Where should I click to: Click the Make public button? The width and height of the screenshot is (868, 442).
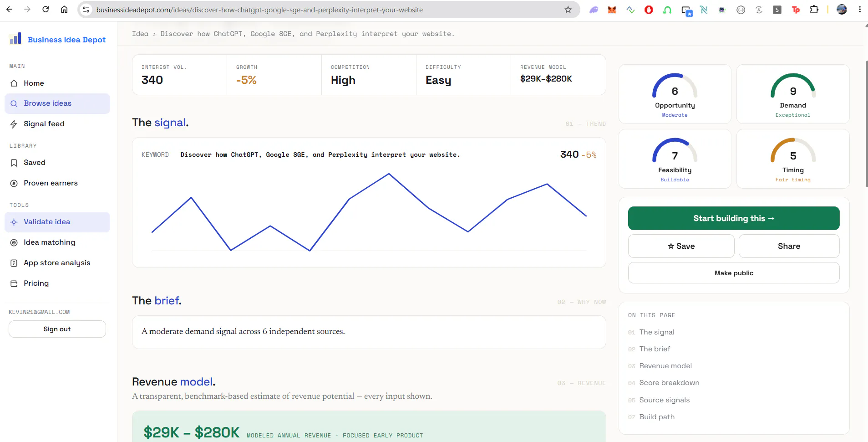click(734, 273)
